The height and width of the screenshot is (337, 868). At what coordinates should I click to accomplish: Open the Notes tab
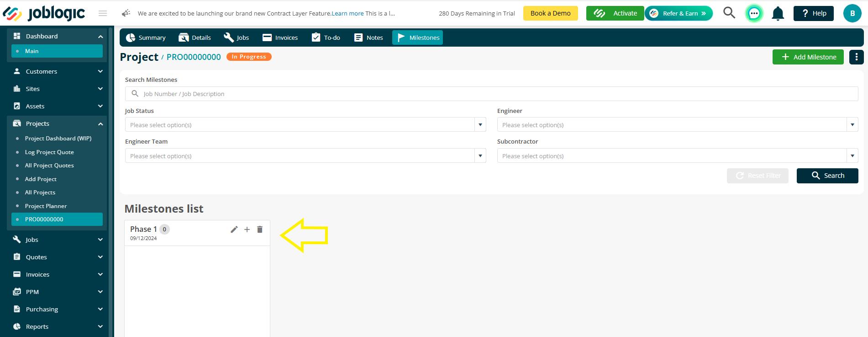pos(368,37)
